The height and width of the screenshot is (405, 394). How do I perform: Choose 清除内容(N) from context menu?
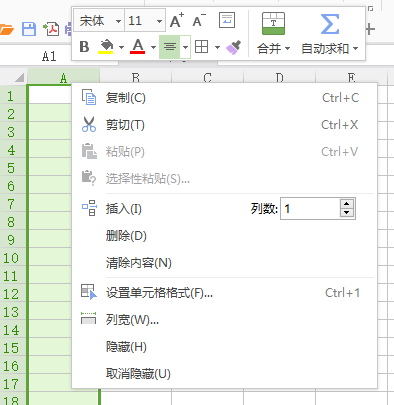(225, 263)
